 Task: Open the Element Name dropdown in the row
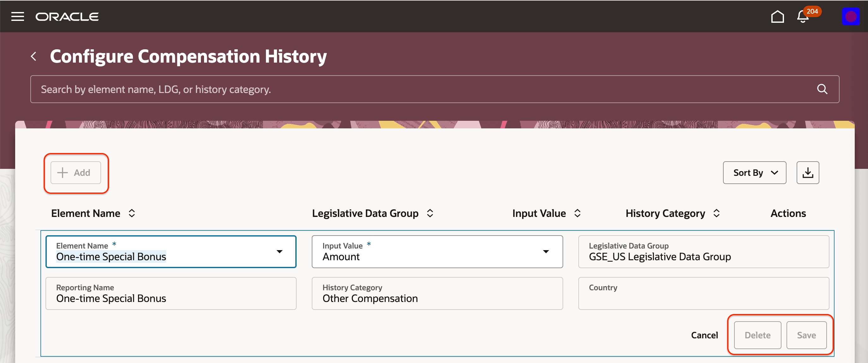tap(280, 251)
